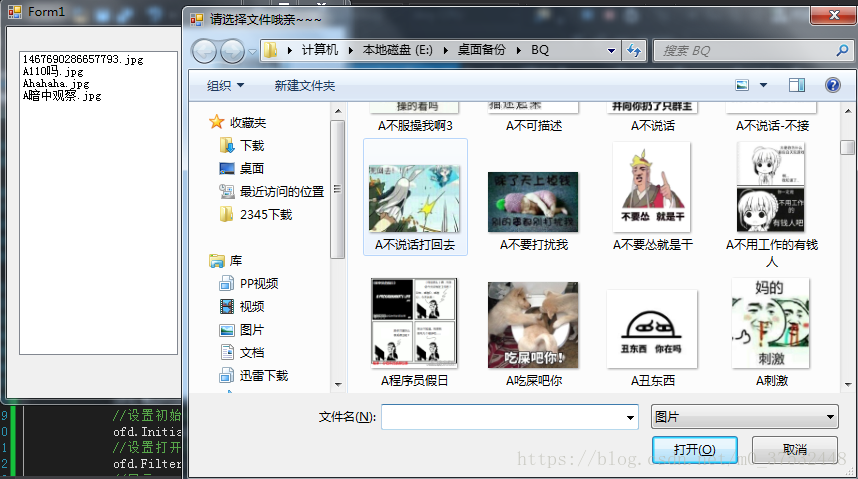This screenshot has width=858, height=479.
Task: Click the 图片 library icon
Action: (x=227, y=330)
